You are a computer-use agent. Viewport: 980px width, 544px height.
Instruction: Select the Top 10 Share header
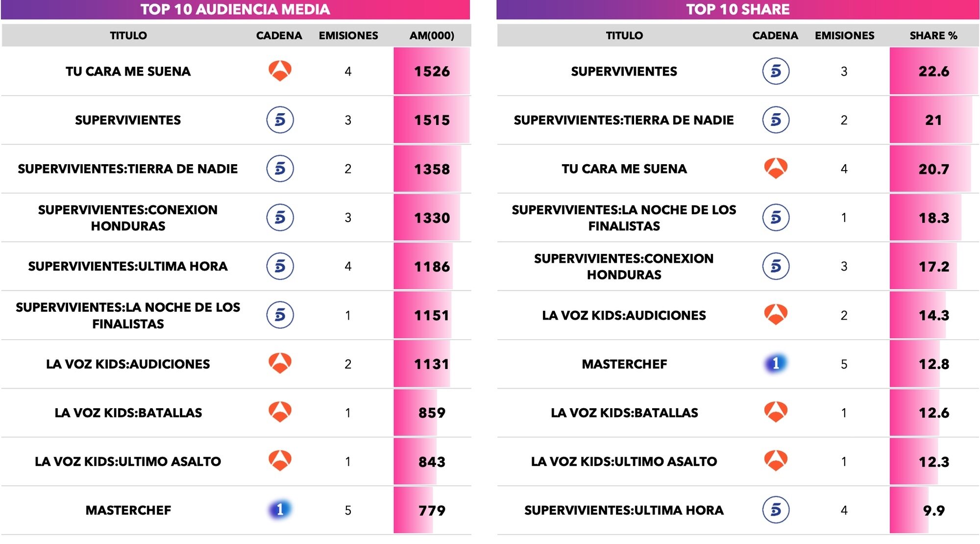pyautogui.click(x=737, y=9)
